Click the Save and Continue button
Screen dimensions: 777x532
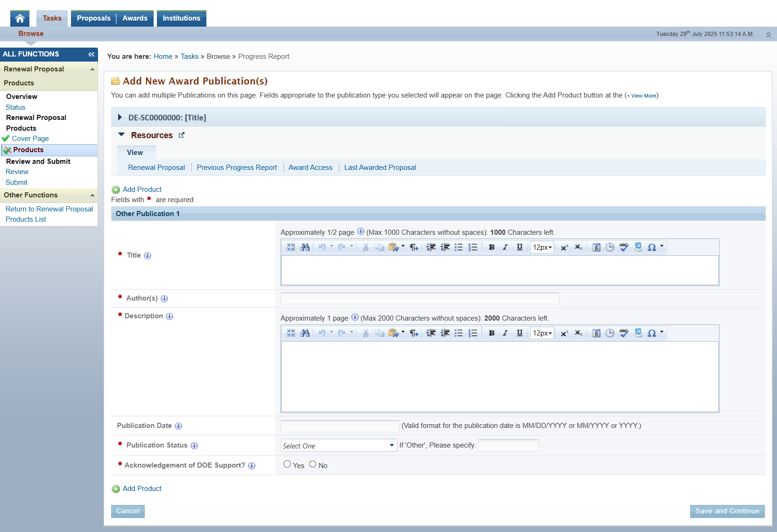click(x=727, y=511)
